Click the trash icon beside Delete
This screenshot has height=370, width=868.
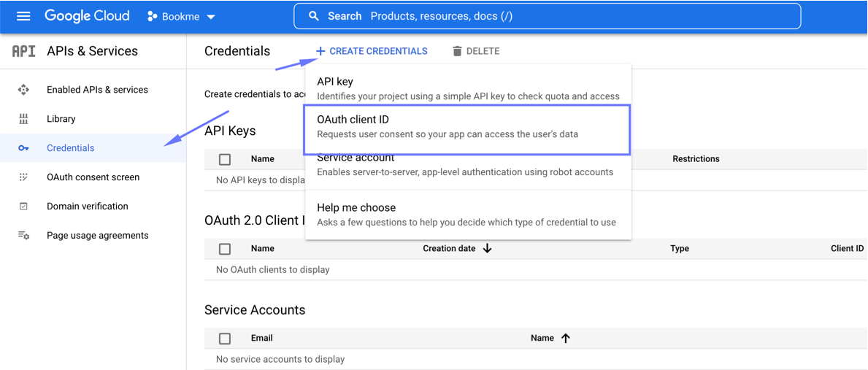click(457, 51)
